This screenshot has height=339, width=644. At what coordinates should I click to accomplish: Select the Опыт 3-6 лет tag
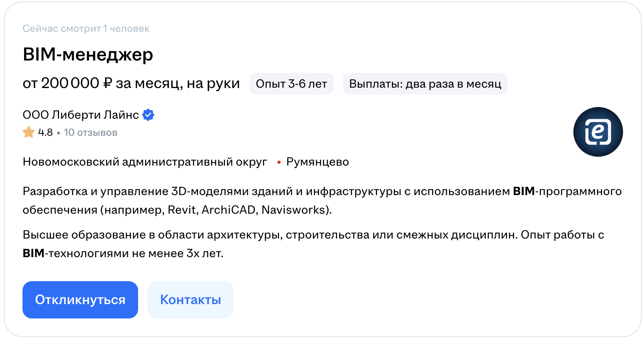click(x=291, y=84)
